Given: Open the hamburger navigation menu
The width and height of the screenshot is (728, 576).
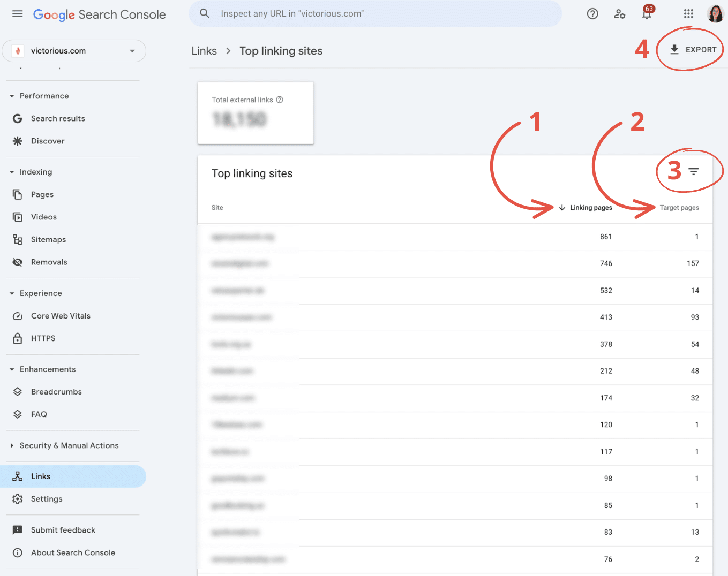Looking at the screenshot, I should pos(18,14).
